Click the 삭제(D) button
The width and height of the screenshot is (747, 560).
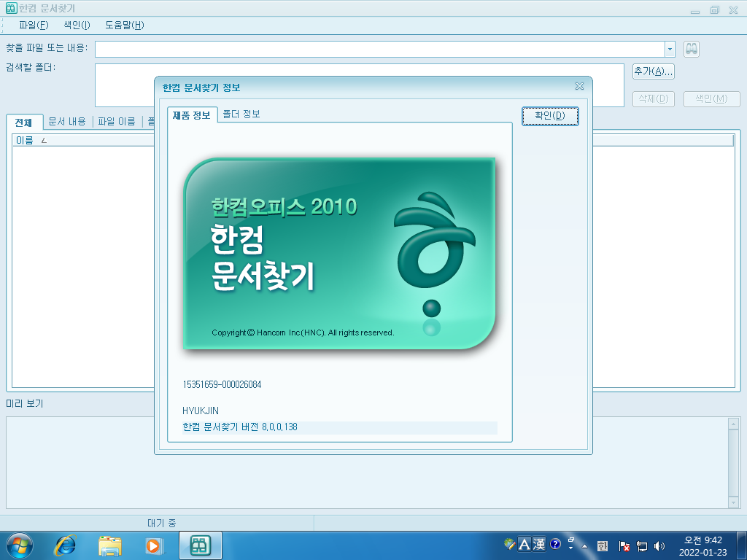(653, 99)
